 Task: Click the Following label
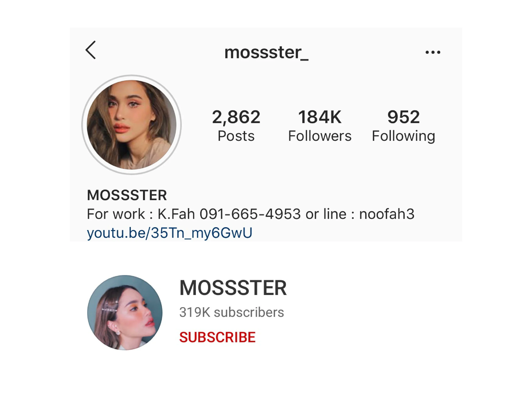click(x=403, y=136)
